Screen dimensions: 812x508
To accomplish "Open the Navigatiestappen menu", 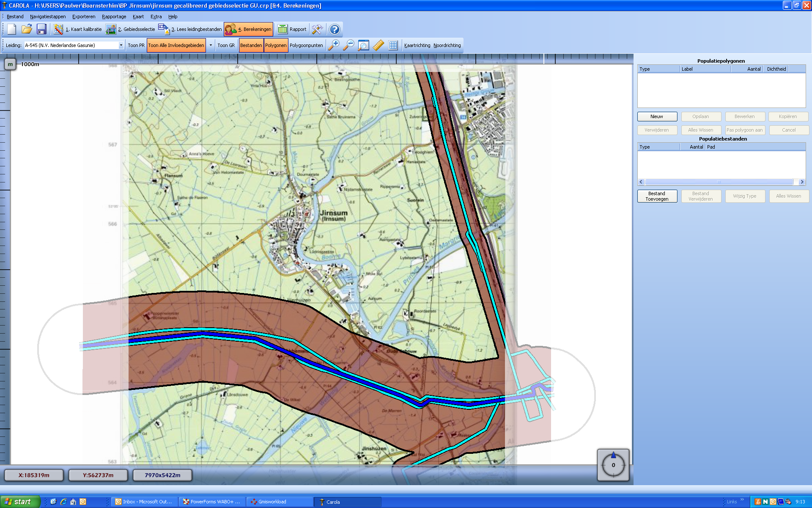I will pos(48,17).
